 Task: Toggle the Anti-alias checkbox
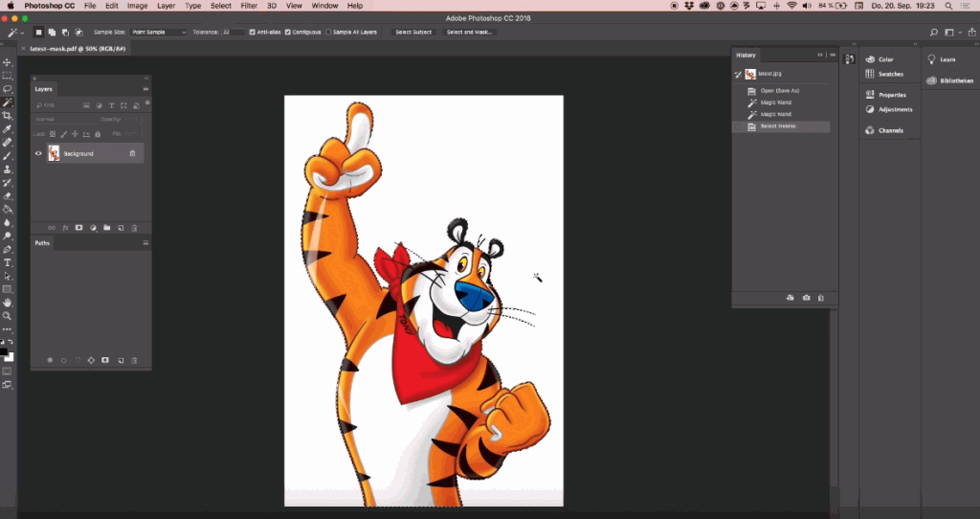point(252,32)
